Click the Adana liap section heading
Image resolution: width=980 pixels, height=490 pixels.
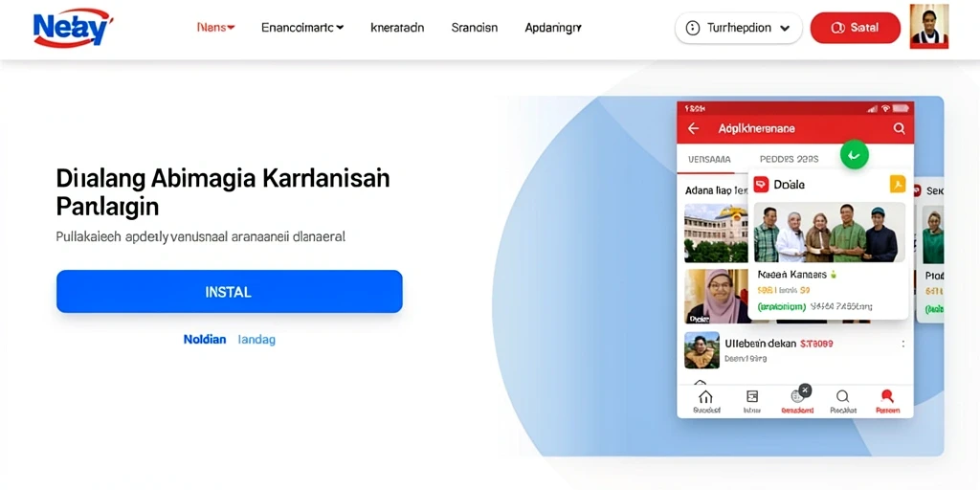[716, 189]
